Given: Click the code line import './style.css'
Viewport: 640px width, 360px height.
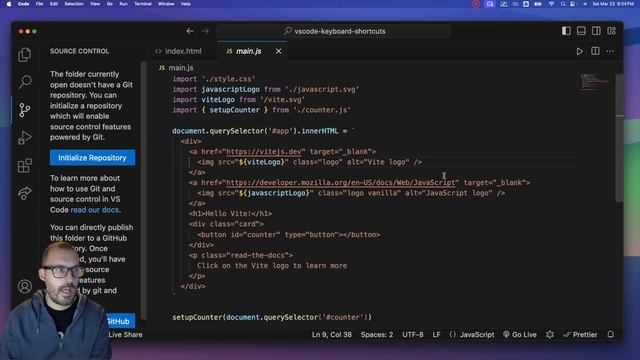Looking at the screenshot, I should click(214, 79).
